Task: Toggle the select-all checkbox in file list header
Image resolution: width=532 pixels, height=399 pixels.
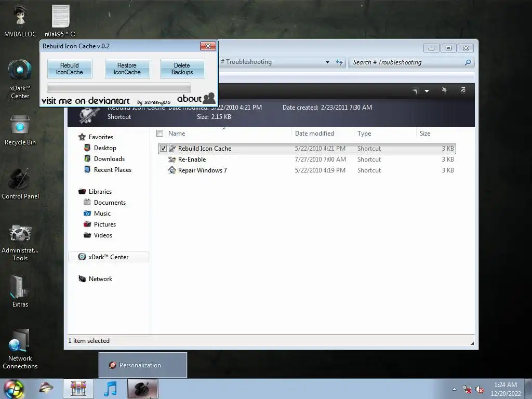Action: [x=160, y=134]
